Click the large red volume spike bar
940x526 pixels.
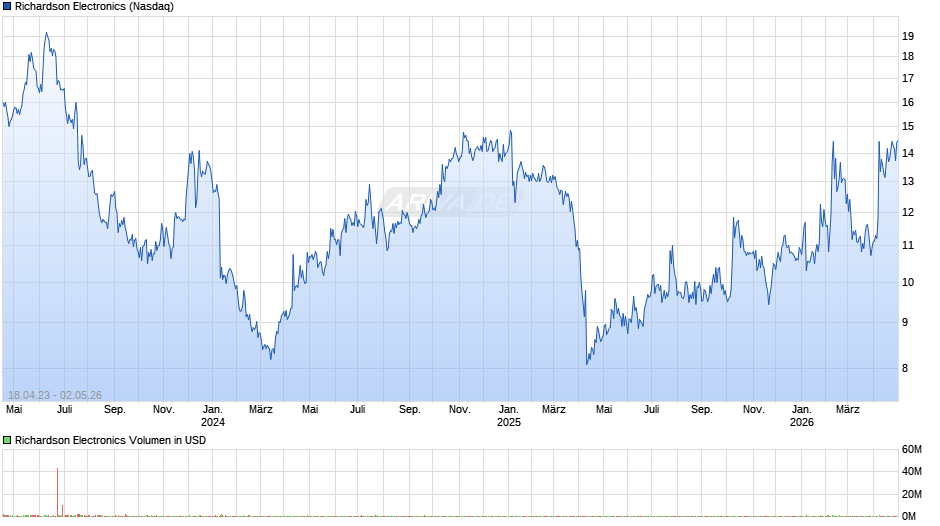(58, 492)
